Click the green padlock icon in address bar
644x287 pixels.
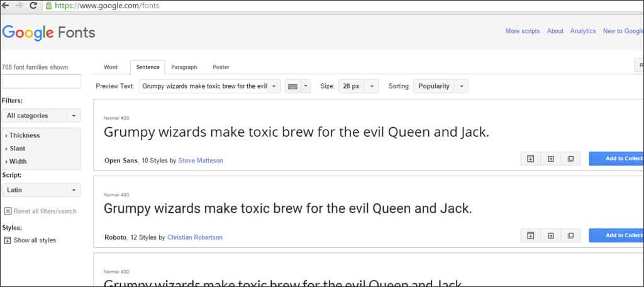pos(49,6)
